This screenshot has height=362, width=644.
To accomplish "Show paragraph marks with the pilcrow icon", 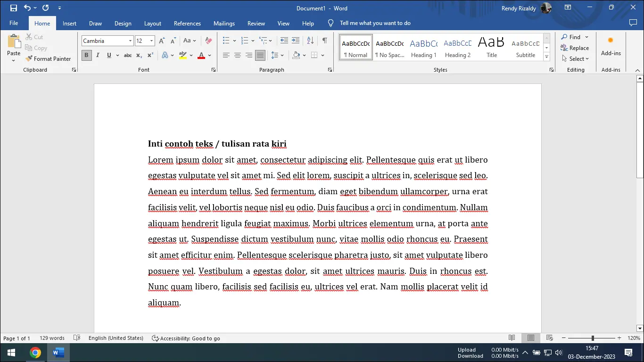I will point(324,41).
